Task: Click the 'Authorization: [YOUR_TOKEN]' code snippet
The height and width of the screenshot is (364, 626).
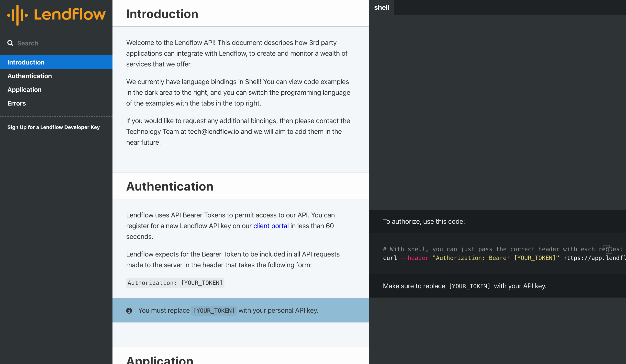Action: point(175,283)
